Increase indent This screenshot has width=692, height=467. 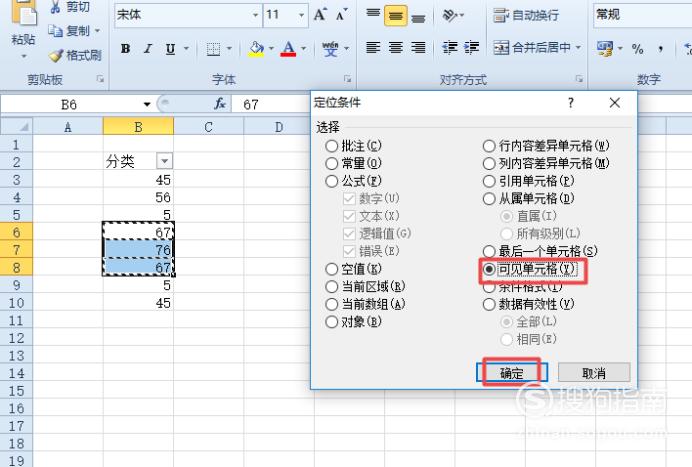(471, 48)
